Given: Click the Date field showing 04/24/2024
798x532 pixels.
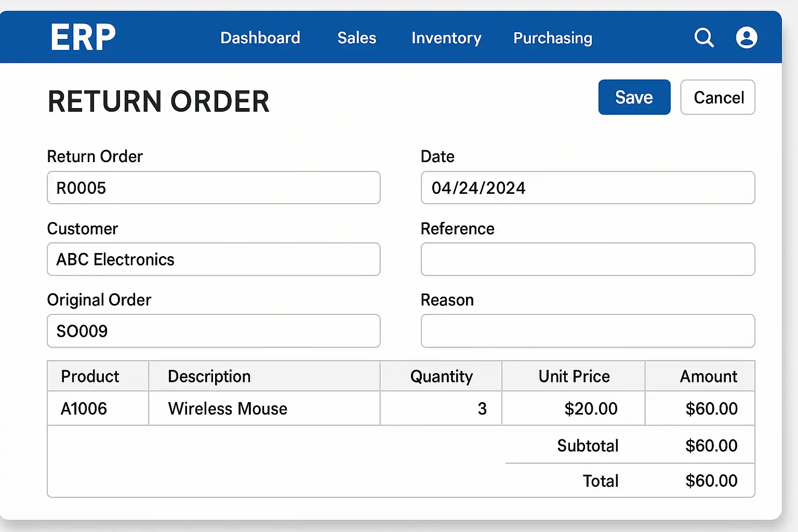Looking at the screenshot, I should (588, 188).
